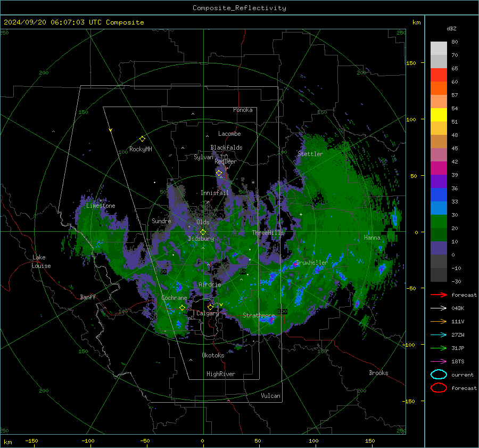The width and height of the screenshot is (479, 448).
Task: Click the Stettler city label
Action: click(310, 154)
